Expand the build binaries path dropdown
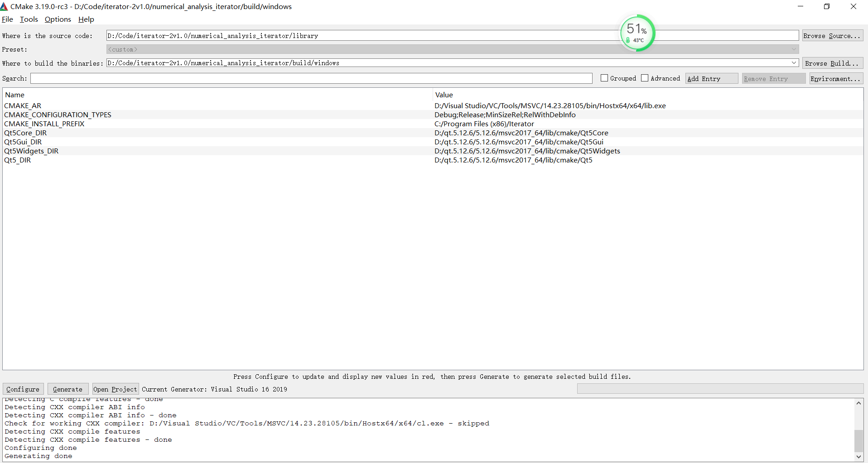Viewport: 868px width, 463px height. (794, 63)
